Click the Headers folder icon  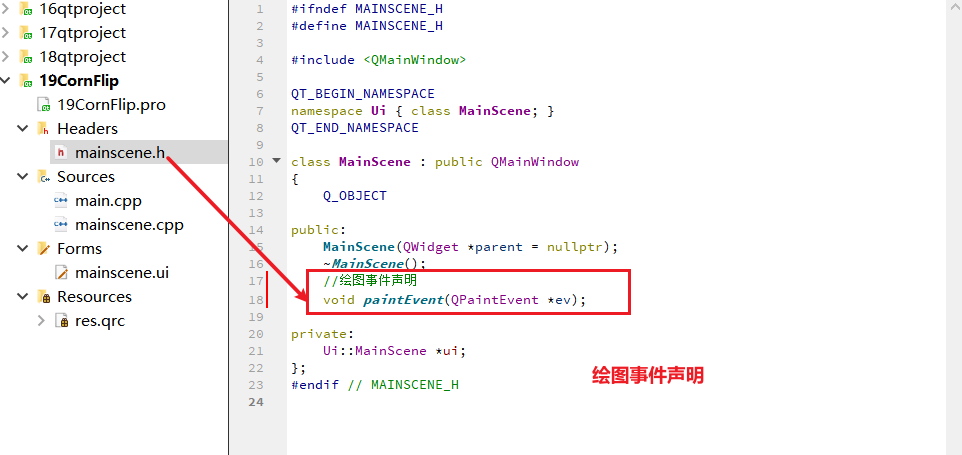[44, 129]
